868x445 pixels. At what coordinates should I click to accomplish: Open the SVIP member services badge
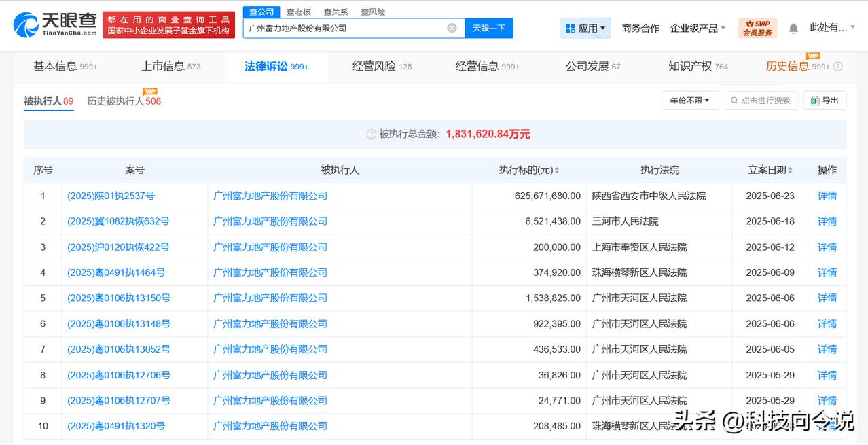(x=757, y=28)
